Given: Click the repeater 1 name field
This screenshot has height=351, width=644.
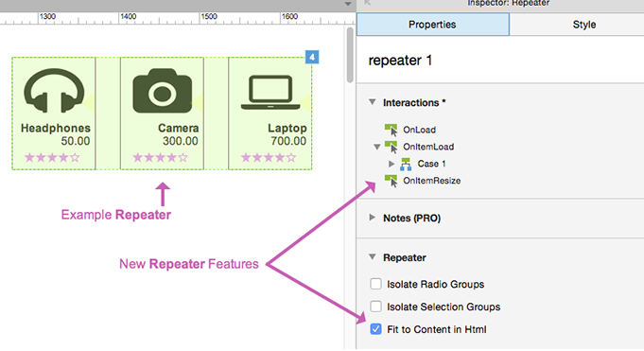Looking at the screenshot, I should coord(400,61).
